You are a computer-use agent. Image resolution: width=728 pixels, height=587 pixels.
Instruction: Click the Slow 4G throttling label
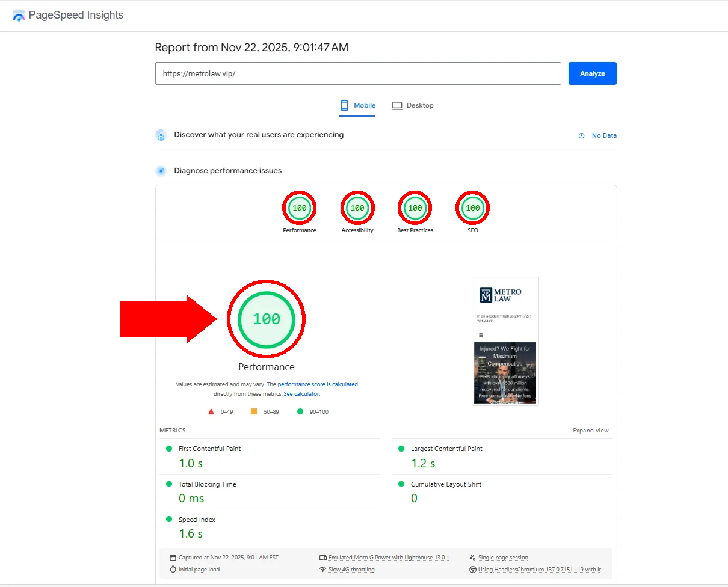[351, 570]
